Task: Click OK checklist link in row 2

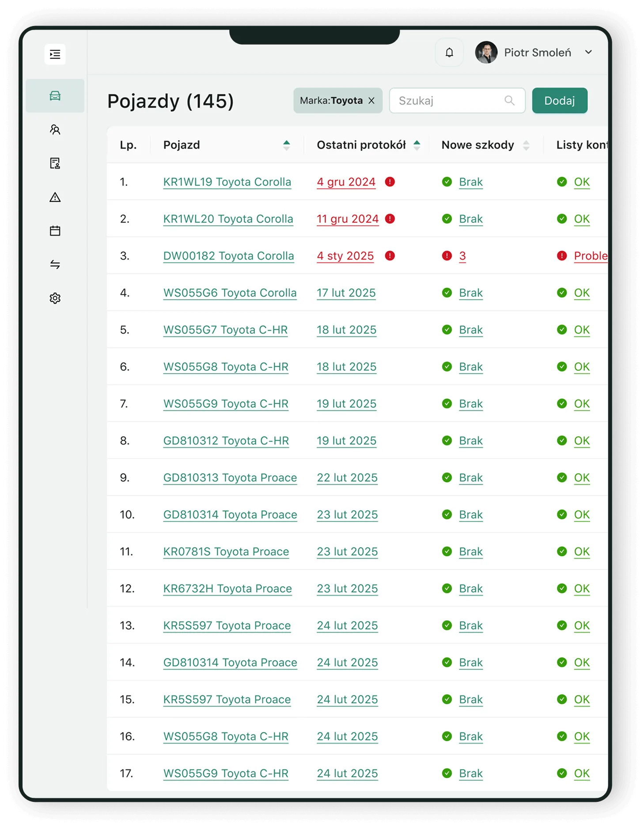Action: [582, 219]
